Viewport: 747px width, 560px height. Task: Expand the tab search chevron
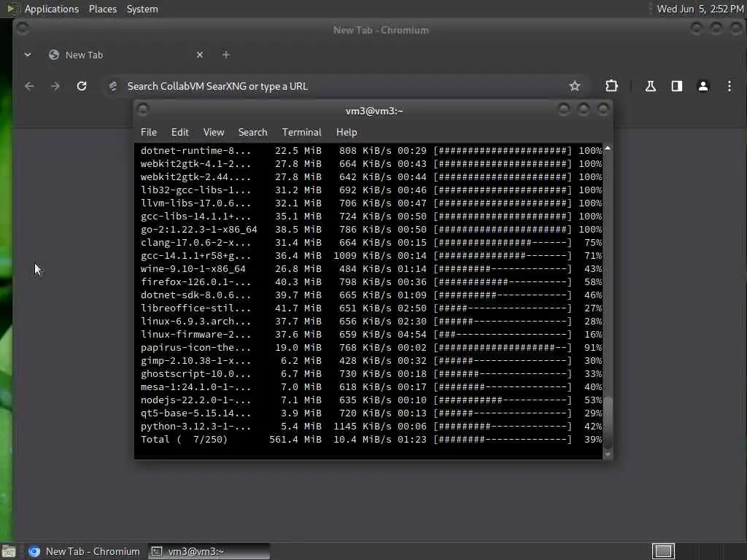[28, 55]
